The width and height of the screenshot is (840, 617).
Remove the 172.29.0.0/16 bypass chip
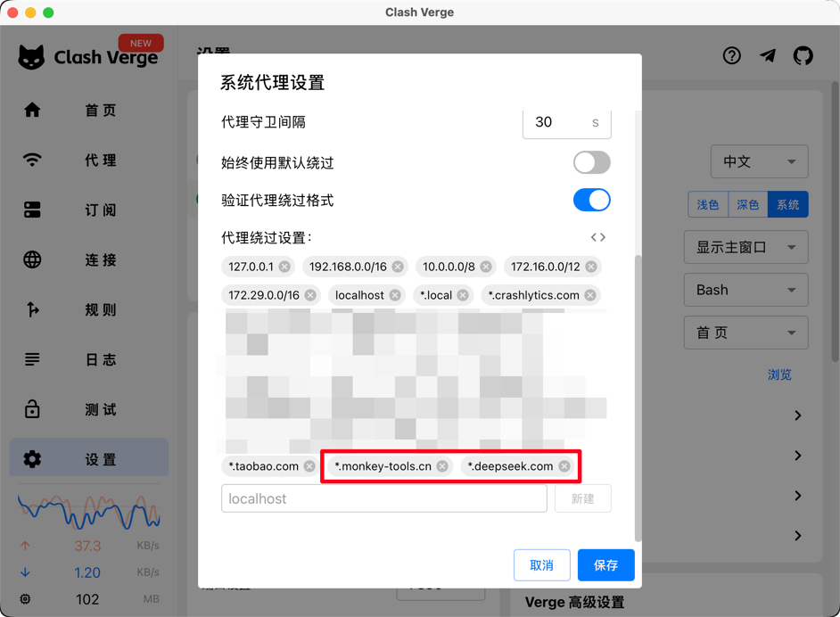310,295
